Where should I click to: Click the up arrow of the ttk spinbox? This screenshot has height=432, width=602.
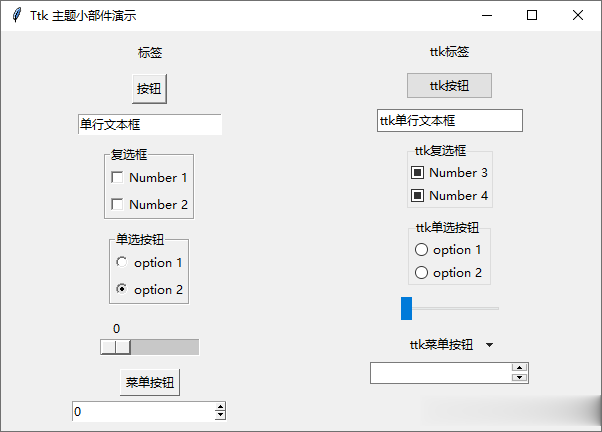519,367
